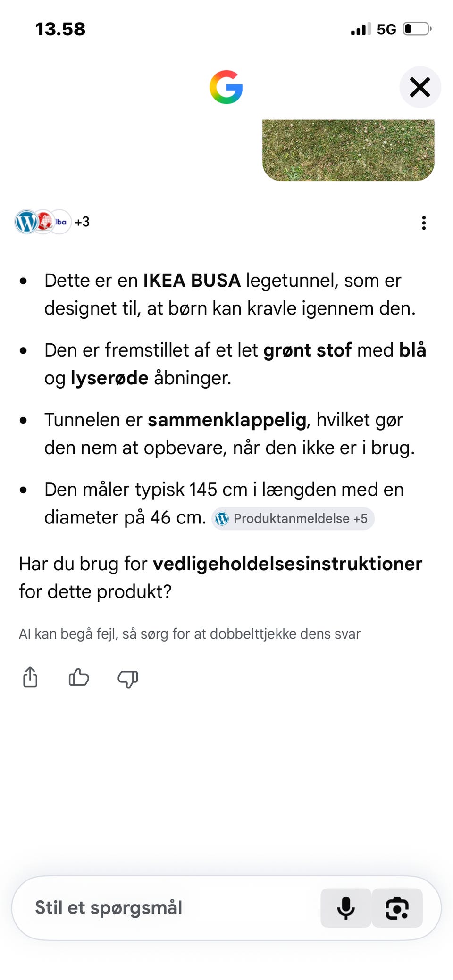453x980 pixels.
Task: Give the answer a thumbs down
Action: [x=127, y=679]
